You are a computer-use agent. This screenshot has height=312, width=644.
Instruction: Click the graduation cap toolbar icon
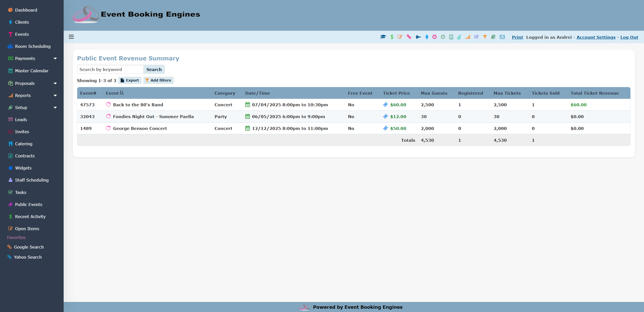(x=383, y=37)
